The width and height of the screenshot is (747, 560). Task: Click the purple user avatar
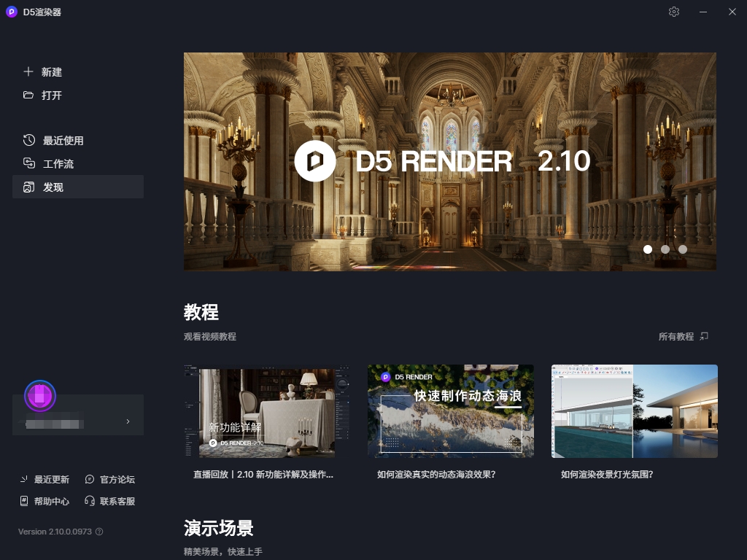(x=40, y=396)
